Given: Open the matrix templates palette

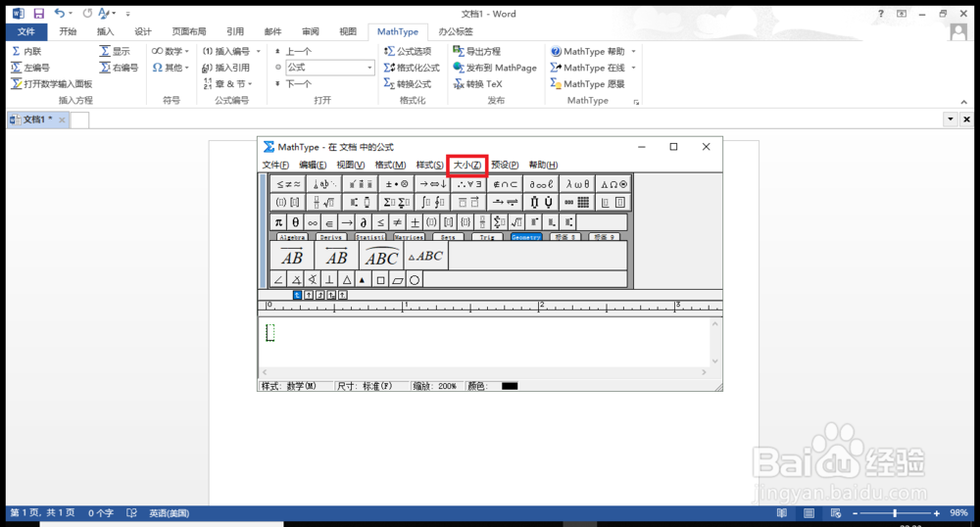Looking at the screenshot, I should (x=577, y=203).
